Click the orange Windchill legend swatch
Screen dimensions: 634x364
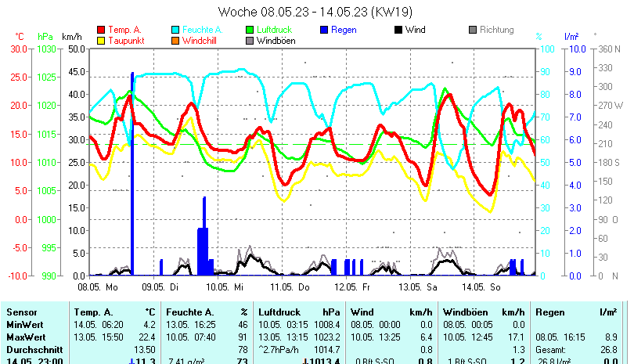[x=175, y=40]
